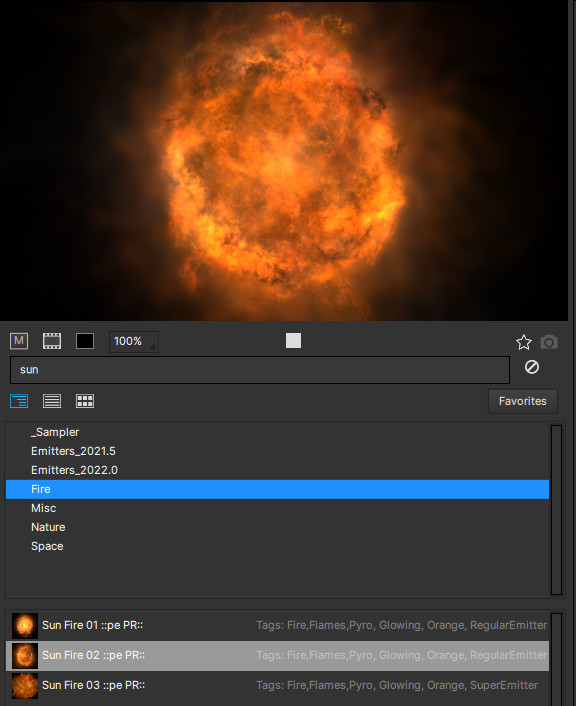Click the category list vertical scrollbar

point(557,510)
